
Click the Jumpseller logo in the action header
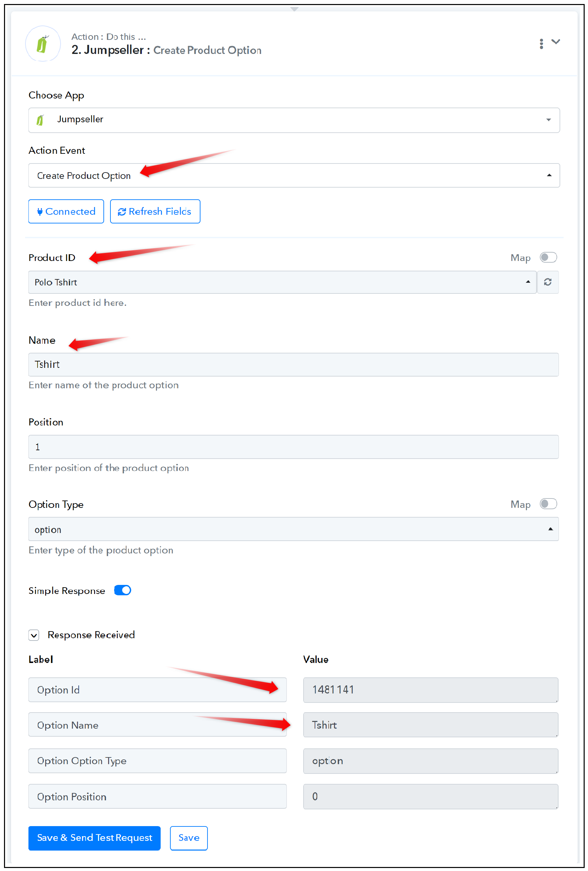(43, 44)
